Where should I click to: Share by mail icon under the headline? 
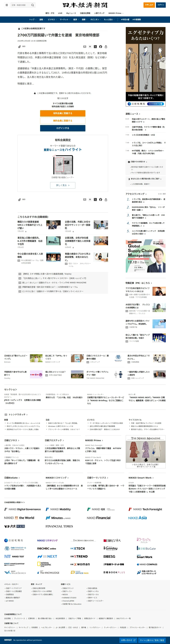point(85,47)
